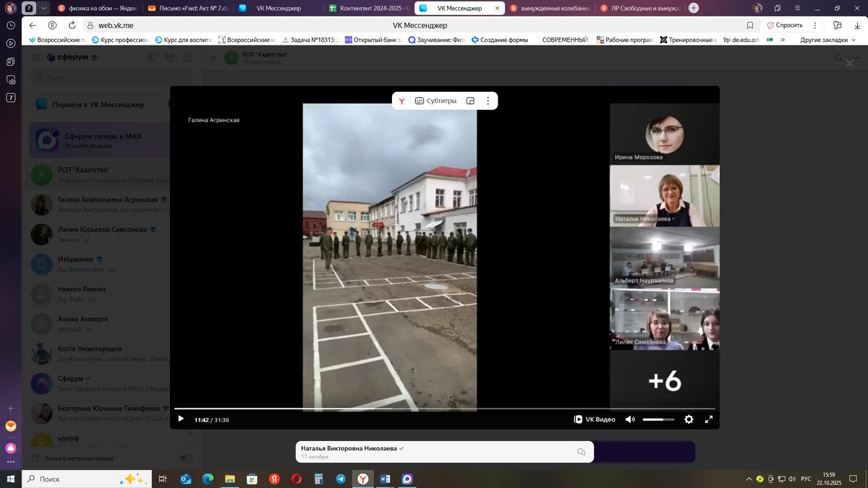The width and height of the screenshot is (868, 488).
Task: Close the video viewer overlay
Action: pos(850,64)
